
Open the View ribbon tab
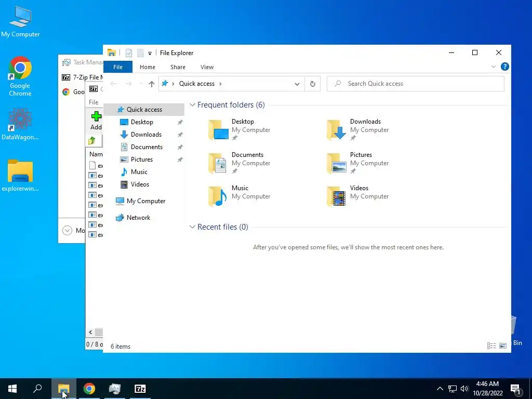207,67
